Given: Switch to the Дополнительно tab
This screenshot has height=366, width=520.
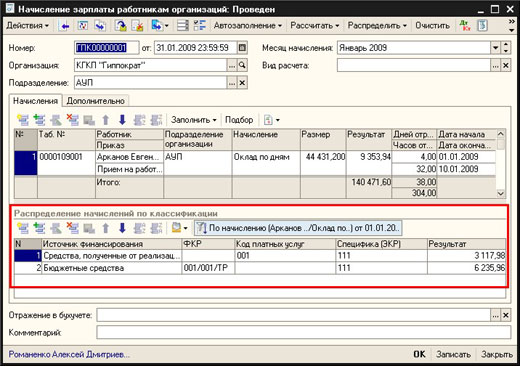Looking at the screenshot, I should [95, 101].
